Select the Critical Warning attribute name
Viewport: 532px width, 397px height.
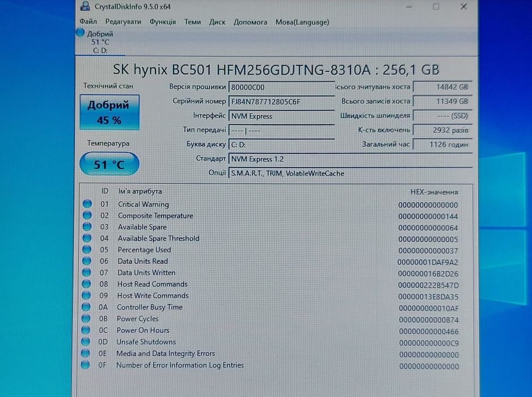[x=143, y=204]
